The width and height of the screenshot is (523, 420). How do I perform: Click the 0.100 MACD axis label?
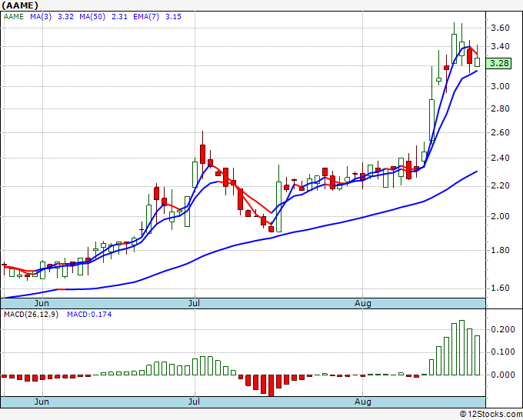tap(503, 352)
